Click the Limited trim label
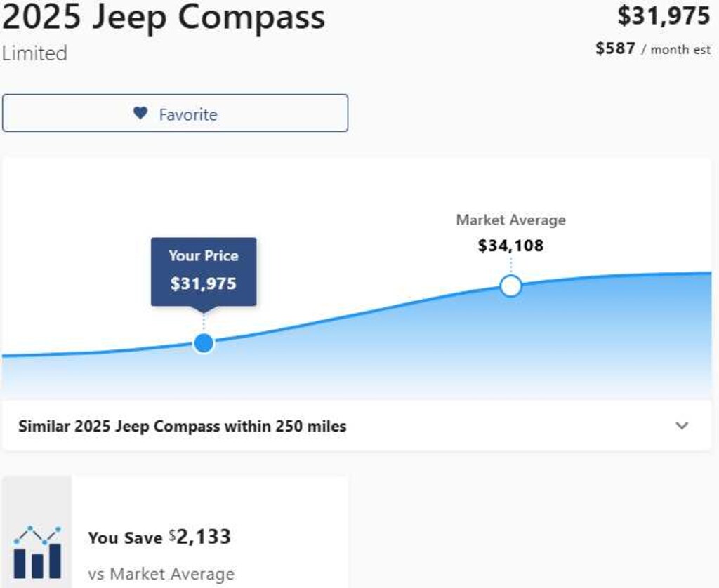 click(33, 53)
